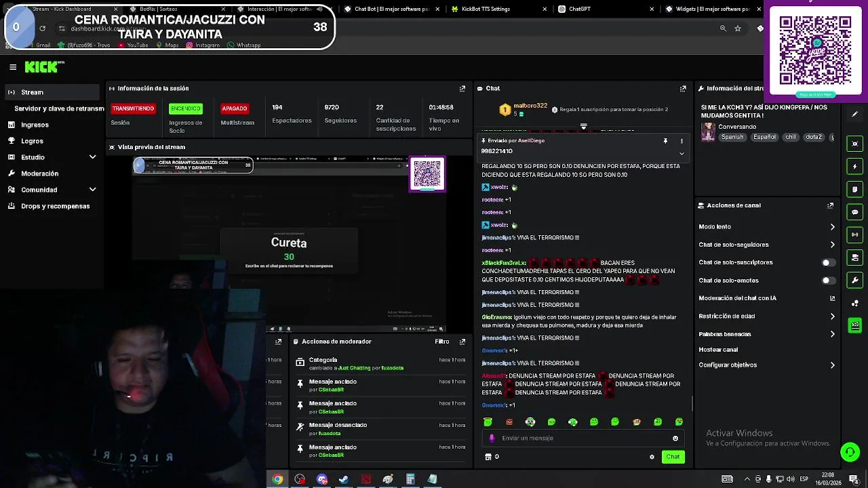Click the Enviar un mensaje input field

pyautogui.click(x=582, y=439)
